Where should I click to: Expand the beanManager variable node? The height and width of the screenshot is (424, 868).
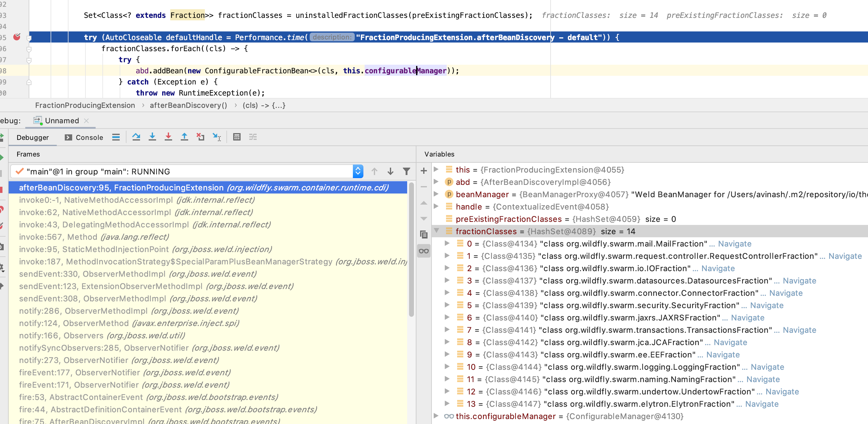pos(436,194)
